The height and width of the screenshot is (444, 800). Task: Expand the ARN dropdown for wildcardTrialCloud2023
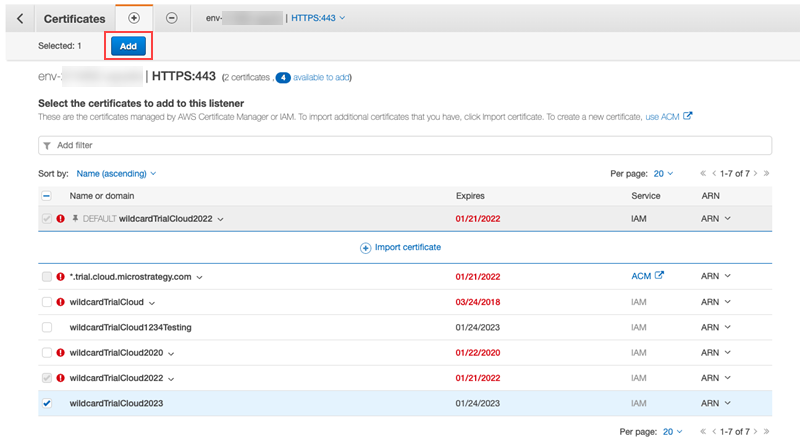click(x=716, y=404)
